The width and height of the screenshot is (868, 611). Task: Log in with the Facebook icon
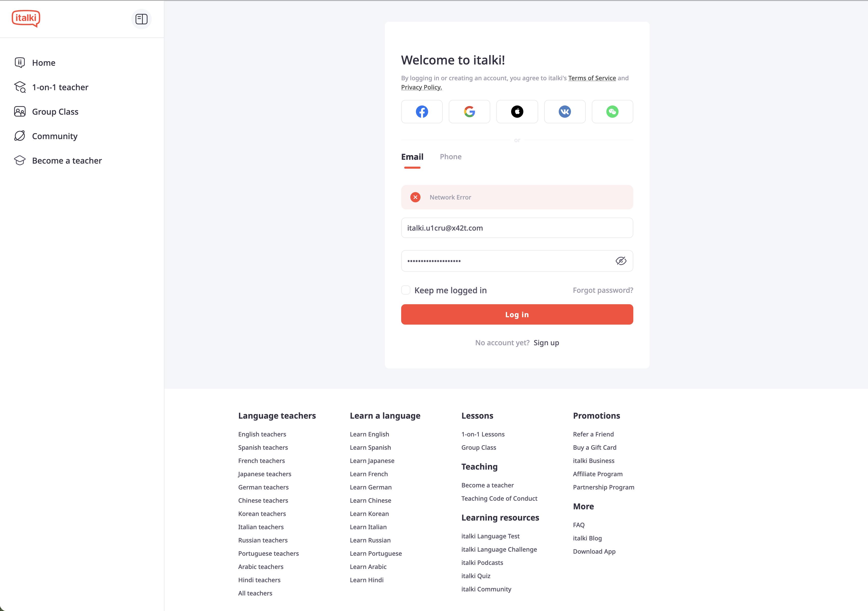tap(422, 112)
